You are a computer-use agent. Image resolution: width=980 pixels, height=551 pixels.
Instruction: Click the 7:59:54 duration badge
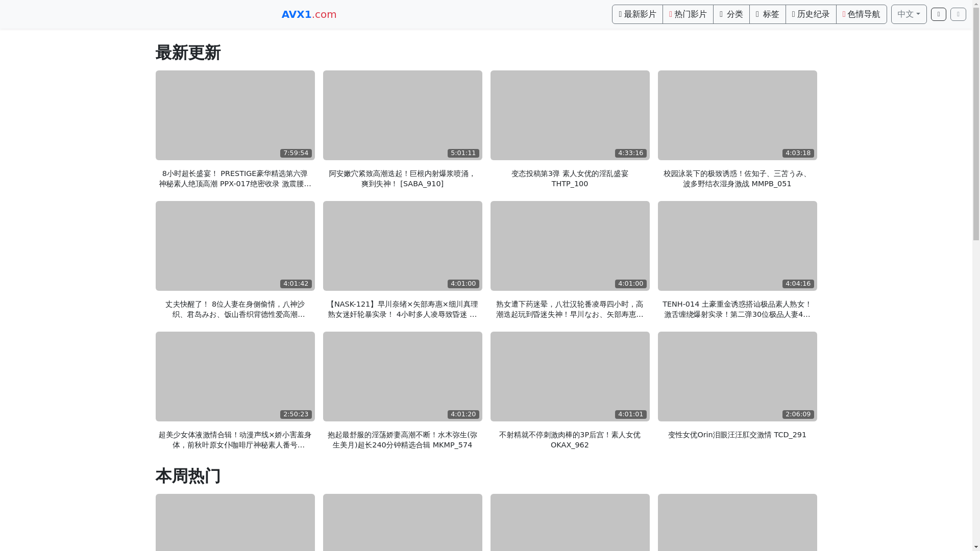[296, 153]
